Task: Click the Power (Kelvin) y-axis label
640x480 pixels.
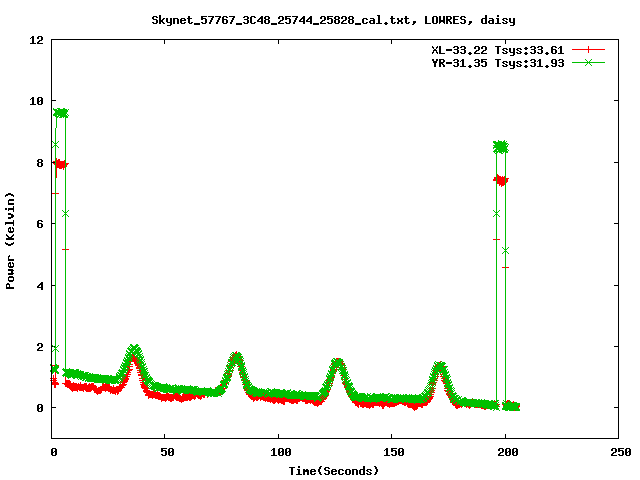Action: point(11,239)
